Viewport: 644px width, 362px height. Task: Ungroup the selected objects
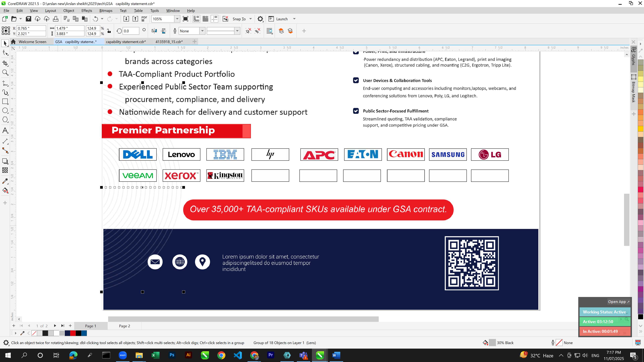pyautogui.click(x=248, y=31)
